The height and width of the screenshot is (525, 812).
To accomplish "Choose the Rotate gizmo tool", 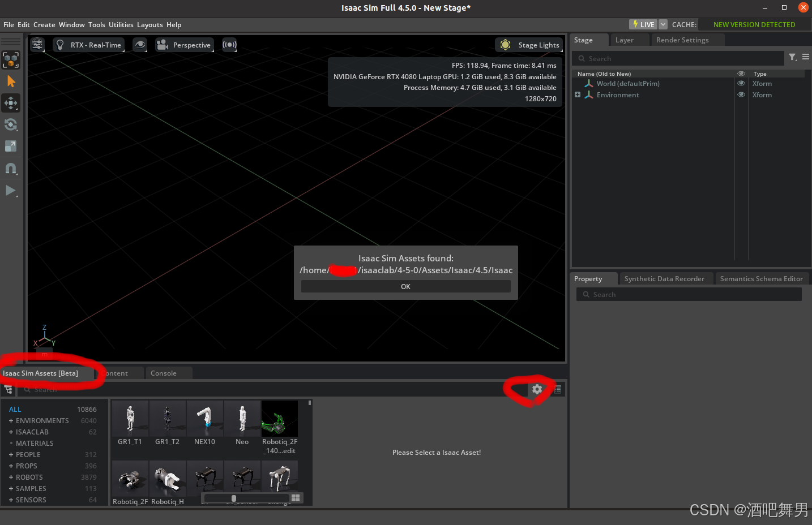I will click(11, 124).
